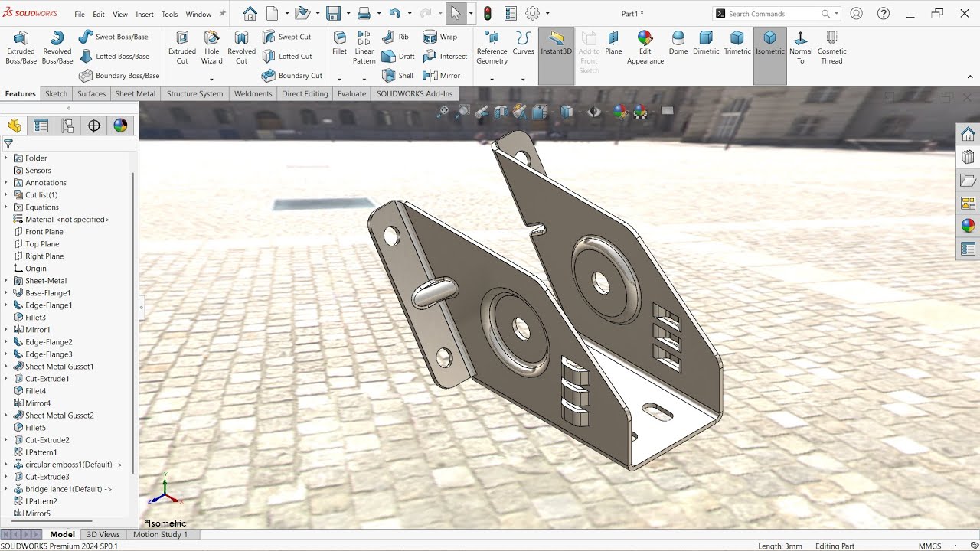This screenshot has width=980, height=551.
Task: Select the Rib tool
Action: [x=395, y=37]
